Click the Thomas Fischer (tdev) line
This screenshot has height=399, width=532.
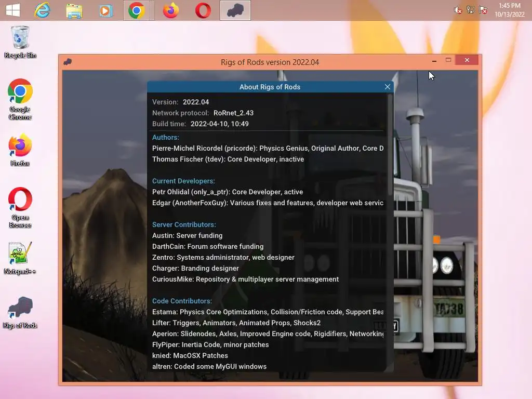click(228, 159)
